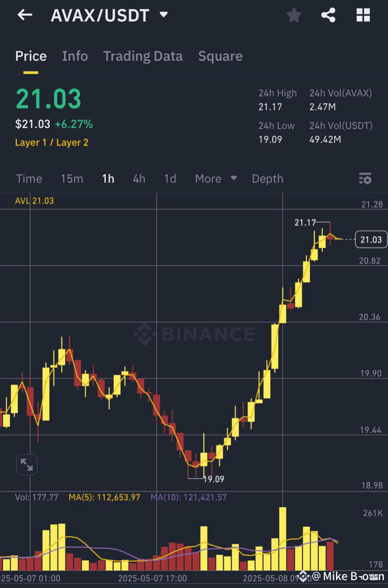Switch to the Trading Data tab

143,56
